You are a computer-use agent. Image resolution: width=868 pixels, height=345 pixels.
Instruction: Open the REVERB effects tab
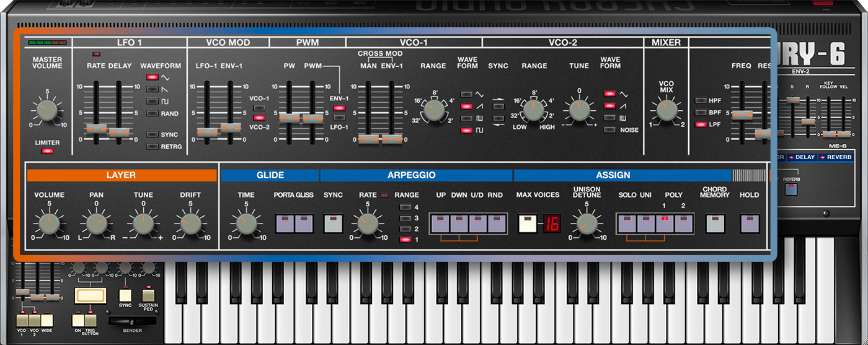click(836, 157)
